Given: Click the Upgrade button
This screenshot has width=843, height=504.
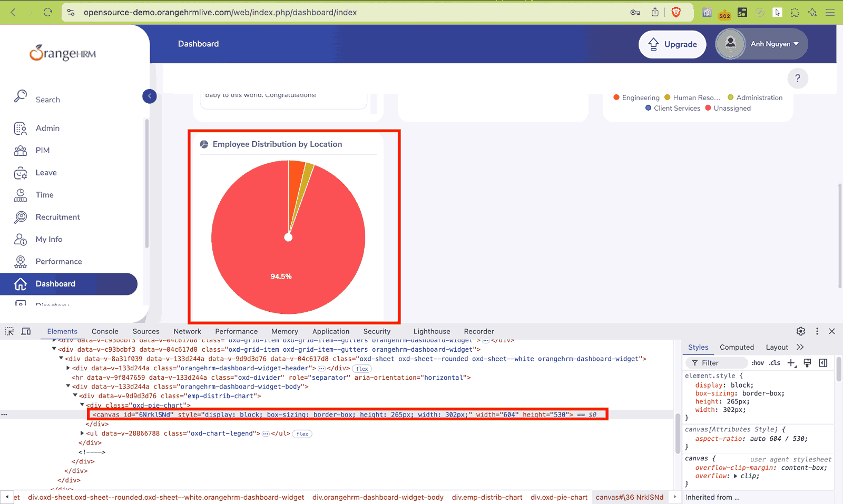Looking at the screenshot, I should click(672, 44).
